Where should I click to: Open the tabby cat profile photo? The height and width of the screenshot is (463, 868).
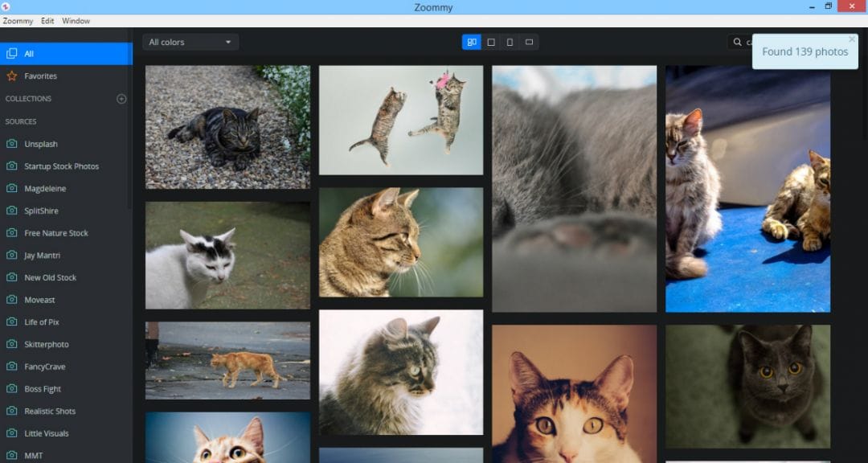pos(401,243)
